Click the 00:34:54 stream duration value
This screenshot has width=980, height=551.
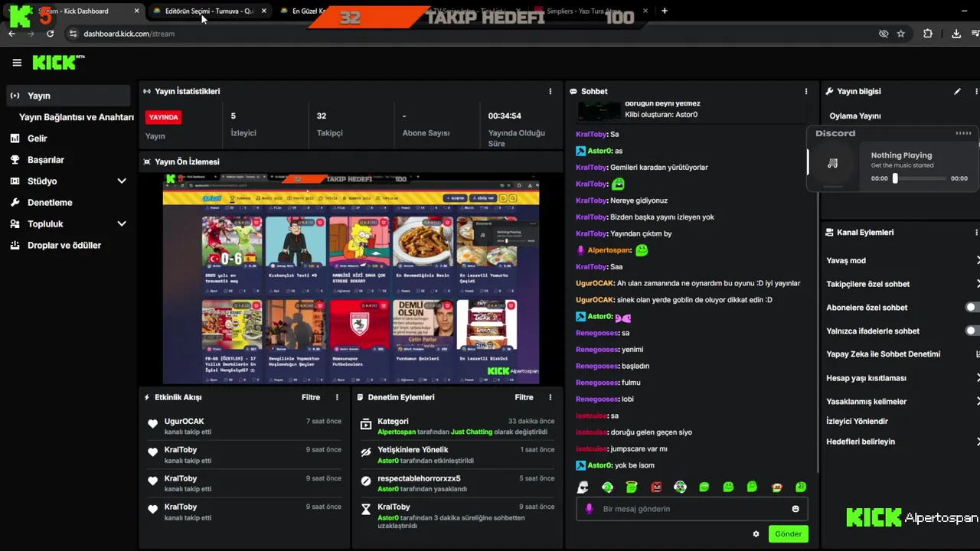coord(505,116)
